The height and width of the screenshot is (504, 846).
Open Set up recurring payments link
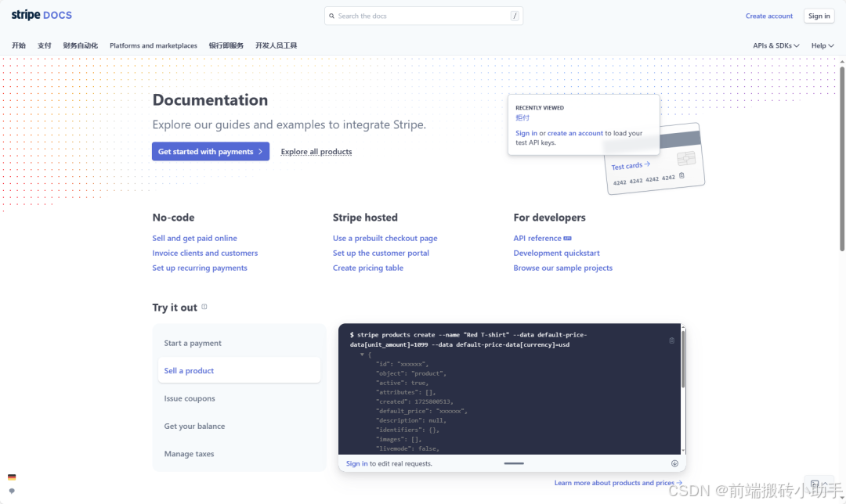[200, 268]
